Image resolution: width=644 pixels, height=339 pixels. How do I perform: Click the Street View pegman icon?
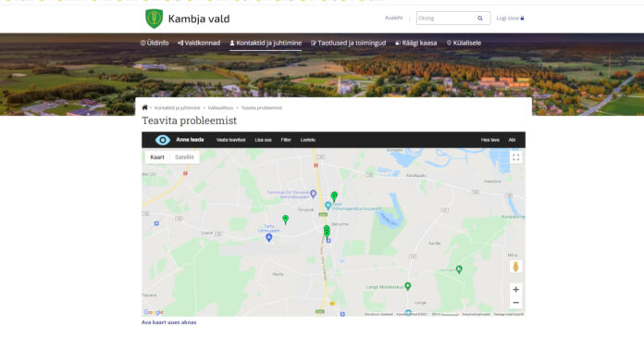[x=516, y=267]
